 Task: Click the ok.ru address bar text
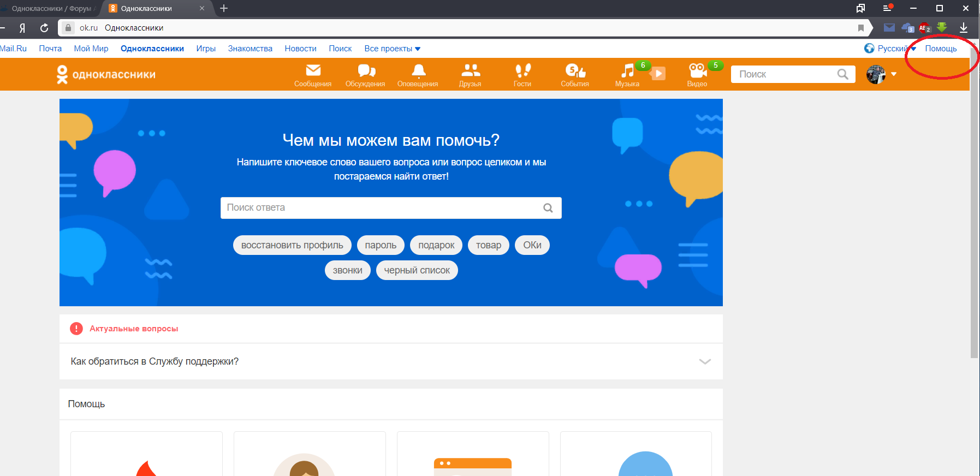88,28
